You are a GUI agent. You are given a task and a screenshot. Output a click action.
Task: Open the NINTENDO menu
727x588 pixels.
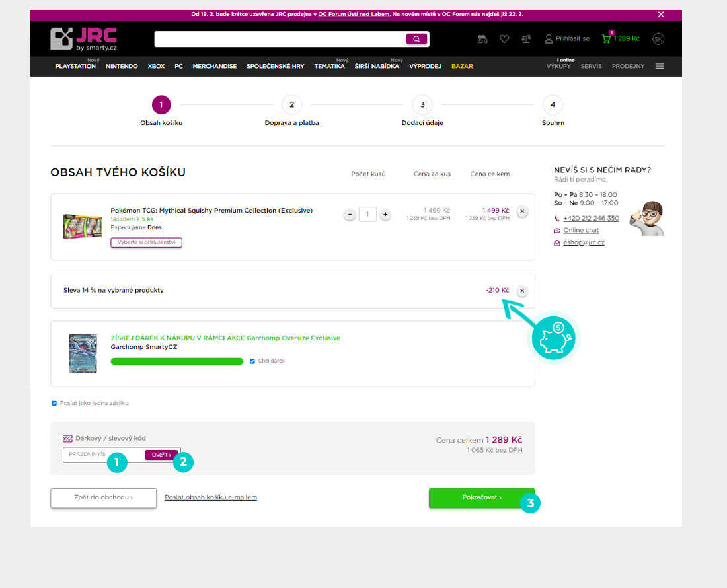[x=122, y=66]
